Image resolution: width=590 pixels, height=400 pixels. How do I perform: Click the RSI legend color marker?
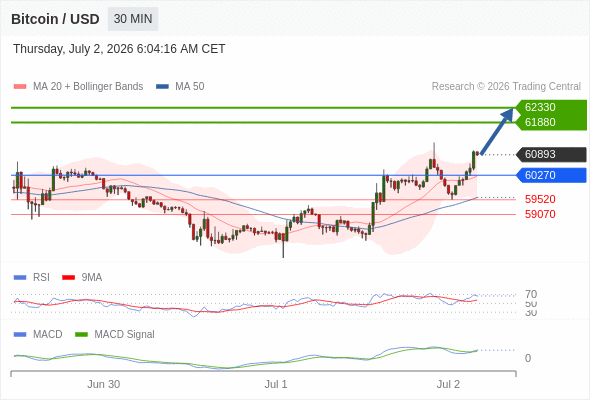tap(20, 278)
